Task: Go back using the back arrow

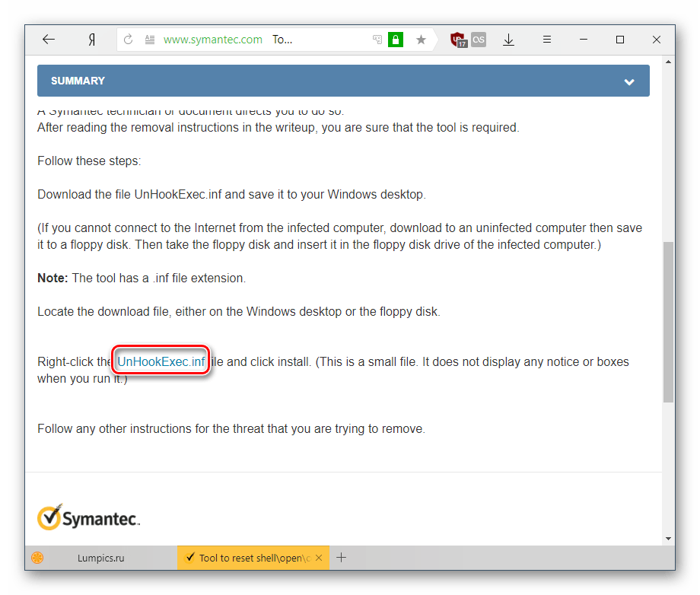Action: (x=49, y=40)
